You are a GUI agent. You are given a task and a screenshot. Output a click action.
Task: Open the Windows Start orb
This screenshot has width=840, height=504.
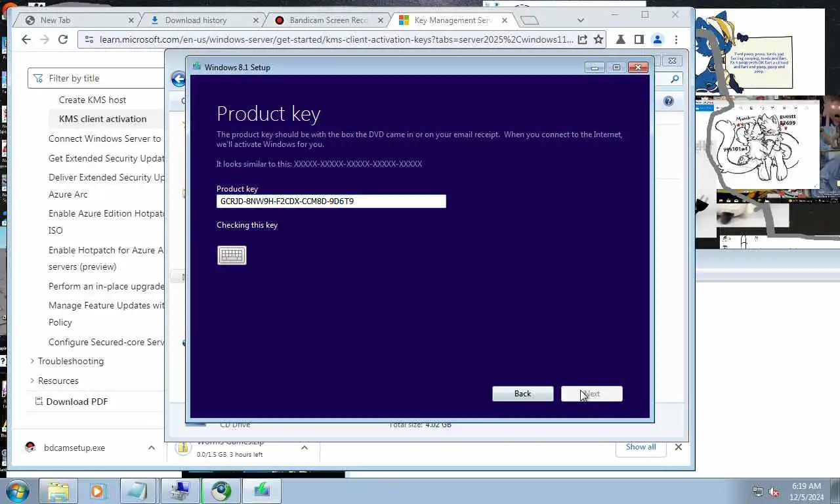coord(17,490)
